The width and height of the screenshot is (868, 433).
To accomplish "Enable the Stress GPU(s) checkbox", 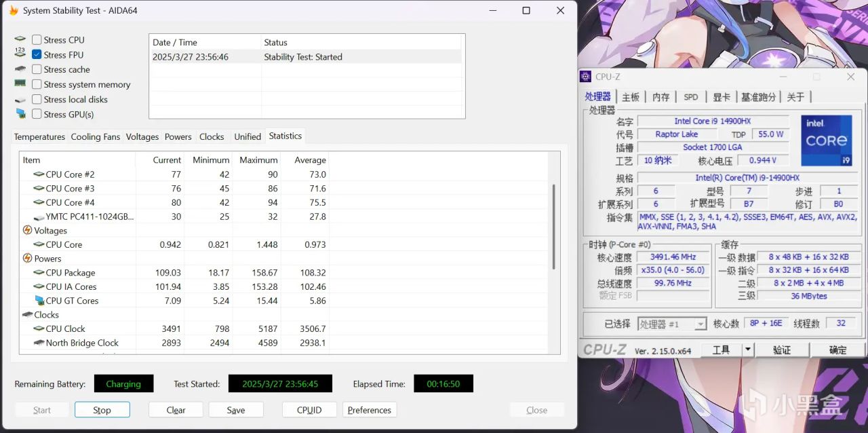I will coord(37,114).
